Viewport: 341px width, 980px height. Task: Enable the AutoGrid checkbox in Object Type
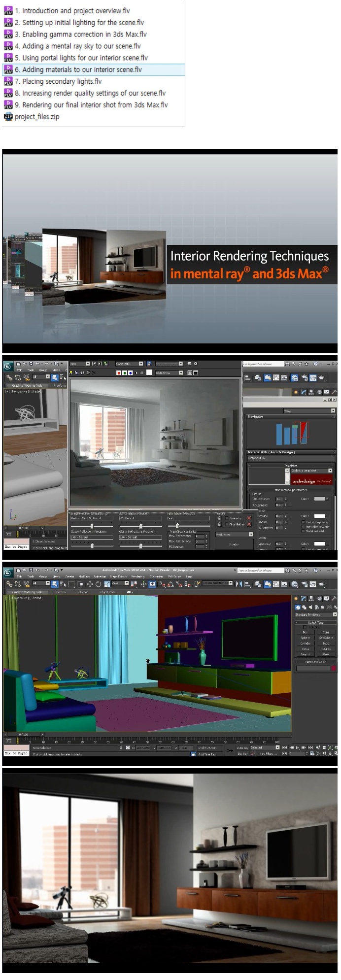click(x=305, y=627)
